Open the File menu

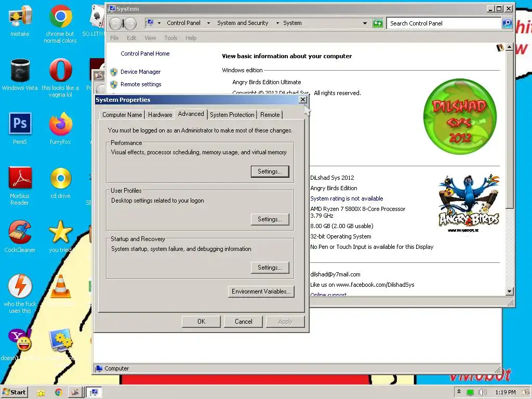[x=114, y=38]
